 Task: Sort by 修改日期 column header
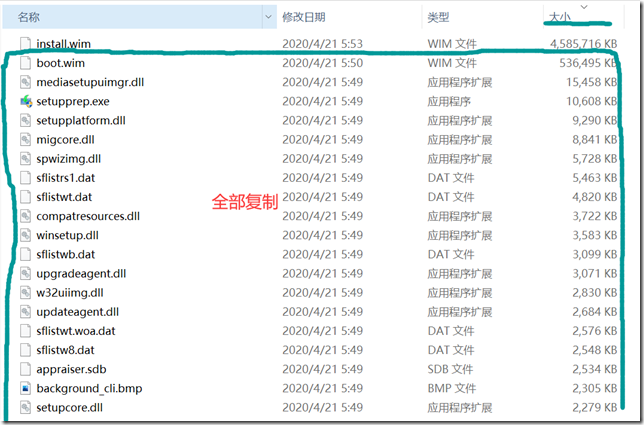click(x=303, y=17)
